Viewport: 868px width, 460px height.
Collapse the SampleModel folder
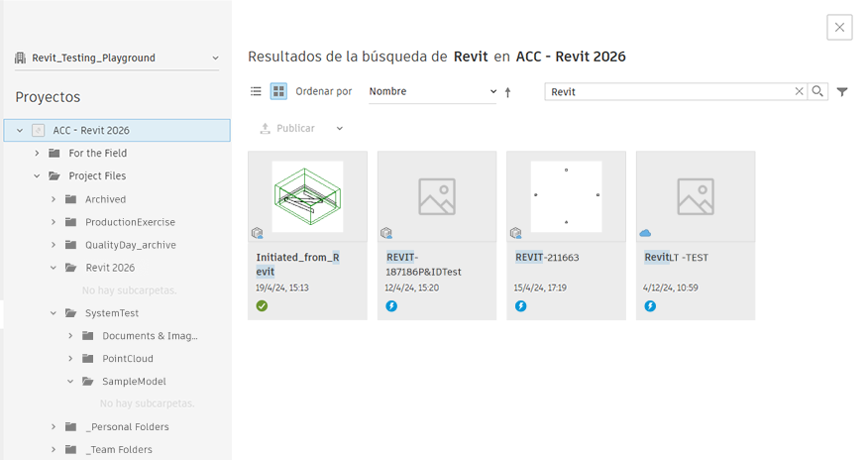[70, 382]
